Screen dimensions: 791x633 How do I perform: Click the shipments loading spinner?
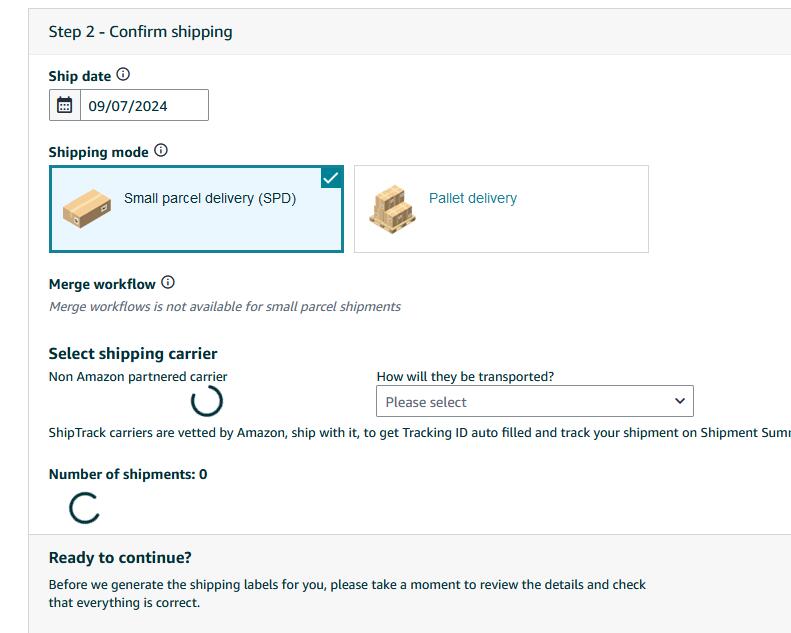point(84,508)
